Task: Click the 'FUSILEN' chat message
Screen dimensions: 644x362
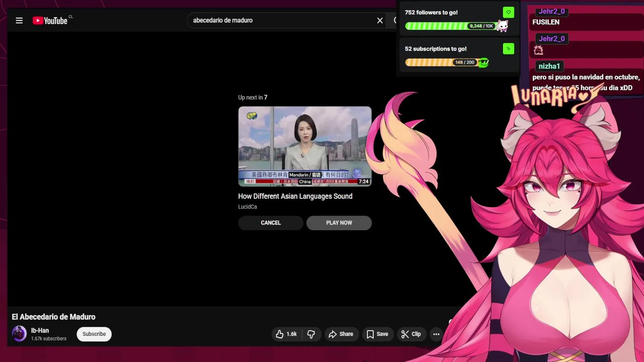Action: click(546, 22)
